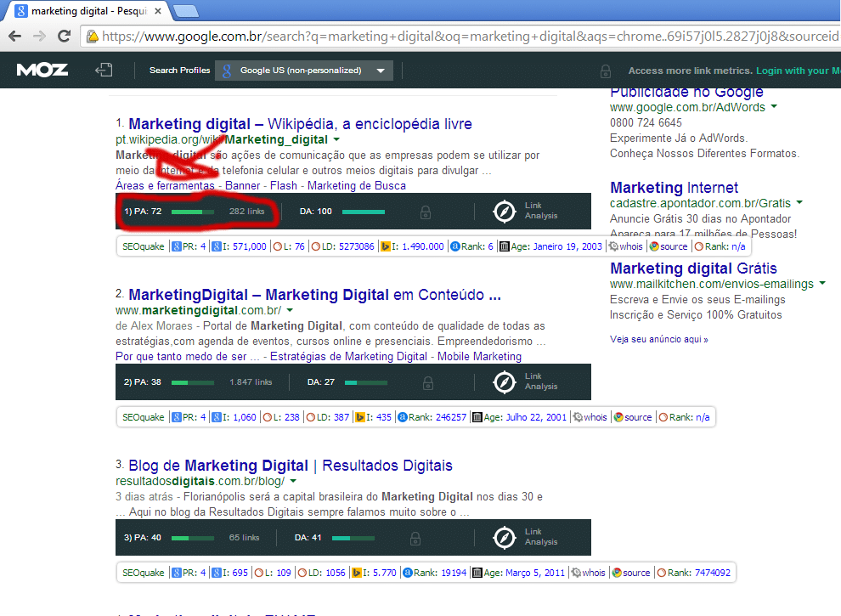The image size is (841, 616).
Task: Click the security lock icon in address bar
Action: pos(93,36)
